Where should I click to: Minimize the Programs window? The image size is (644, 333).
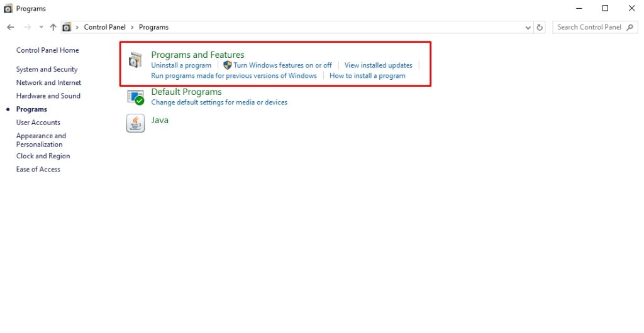tap(579, 8)
